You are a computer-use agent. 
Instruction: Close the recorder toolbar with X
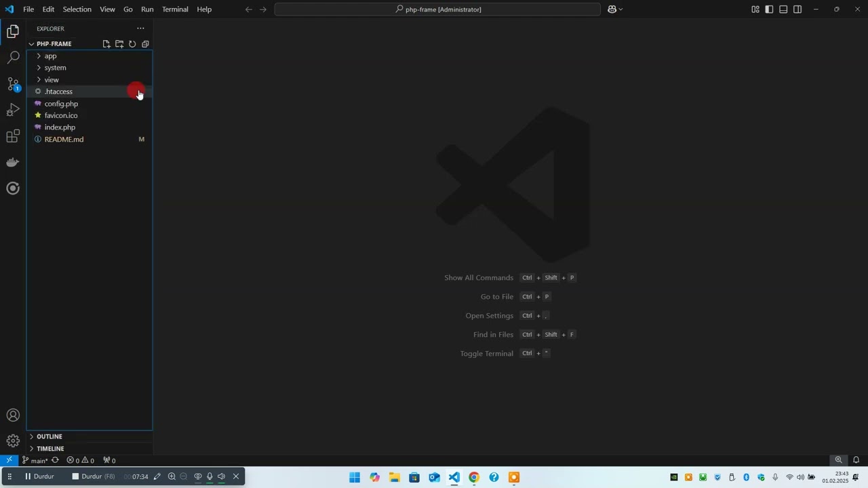pyautogui.click(x=236, y=476)
